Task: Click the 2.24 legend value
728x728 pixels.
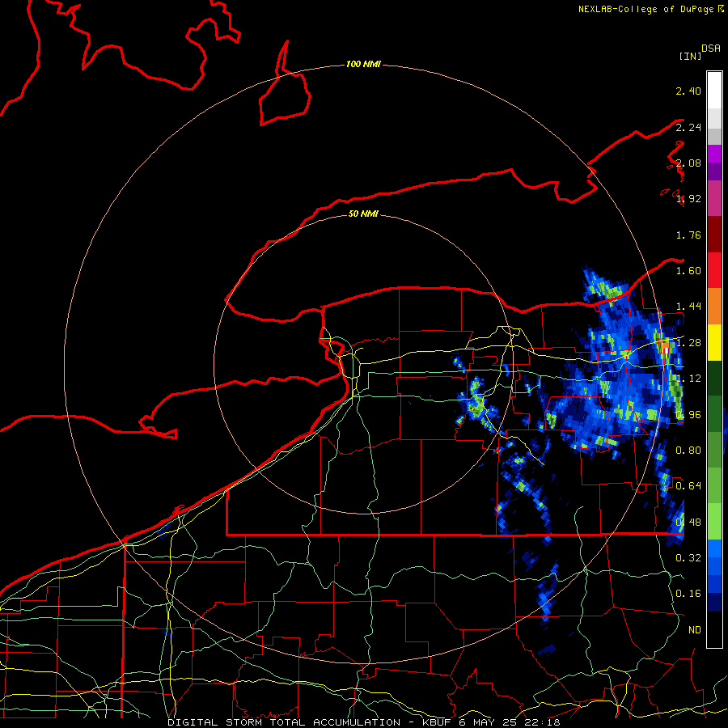Action: [x=688, y=127]
